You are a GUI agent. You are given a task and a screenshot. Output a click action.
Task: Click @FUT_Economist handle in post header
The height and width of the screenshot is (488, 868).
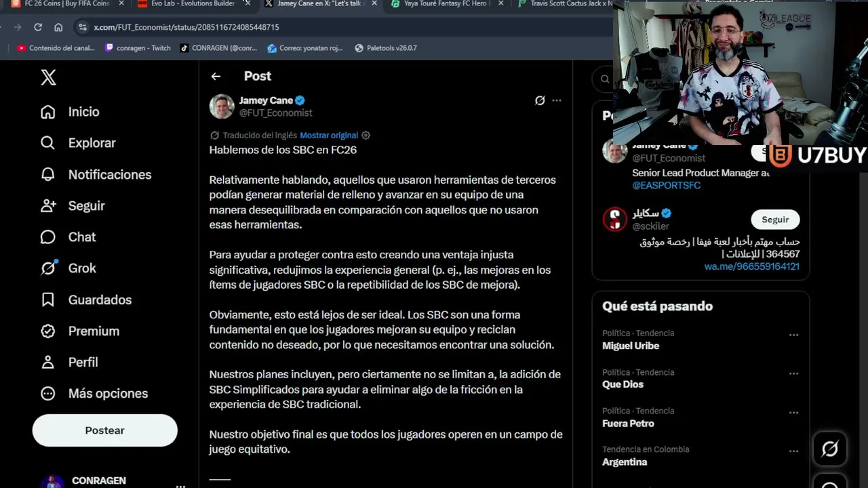click(x=275, y=113)
